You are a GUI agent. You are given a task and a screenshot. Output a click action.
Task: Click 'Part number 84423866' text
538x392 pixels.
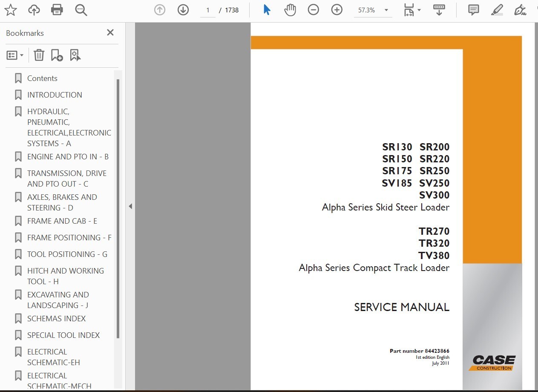[420, 351]
